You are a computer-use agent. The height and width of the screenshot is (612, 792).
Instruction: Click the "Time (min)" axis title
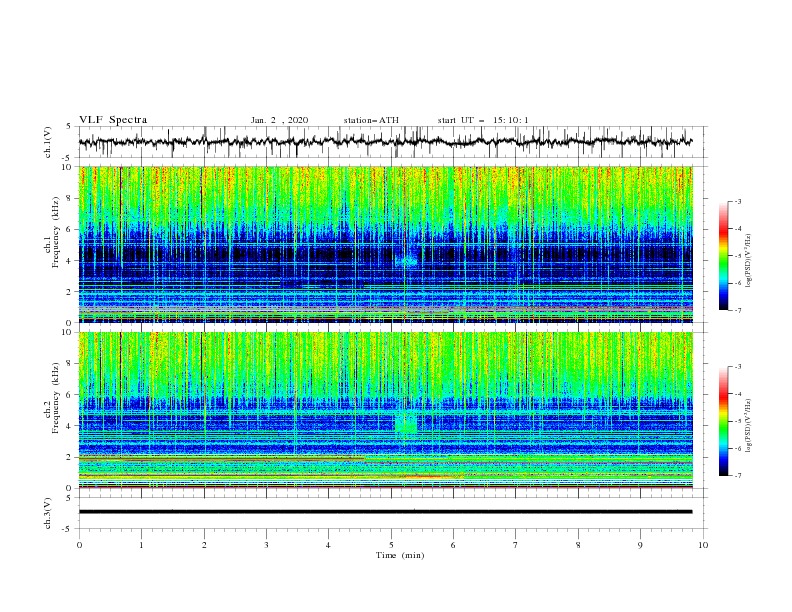click(x=400, y=555)
